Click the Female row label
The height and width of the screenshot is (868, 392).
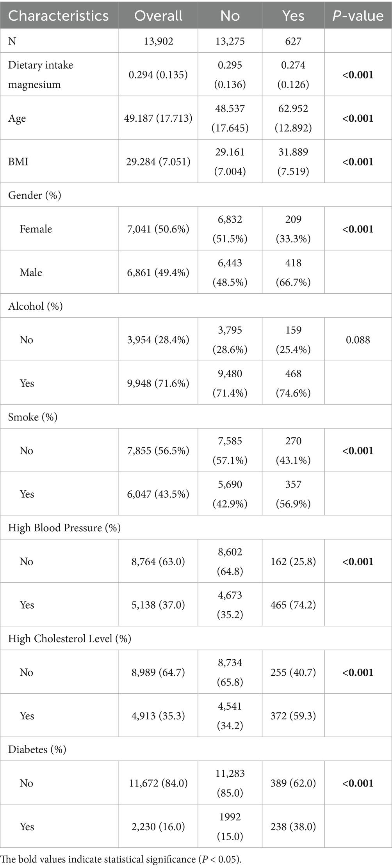[36, 229]
